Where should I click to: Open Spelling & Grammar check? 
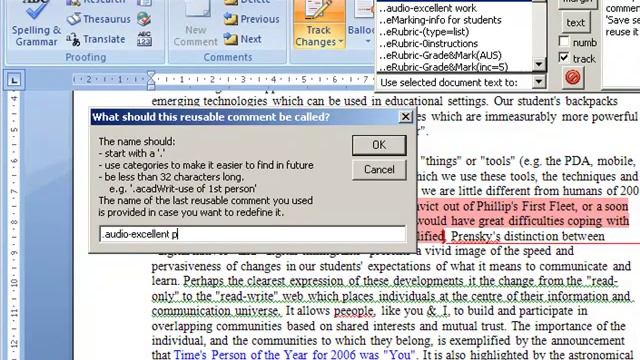click(x=36, y=24)
